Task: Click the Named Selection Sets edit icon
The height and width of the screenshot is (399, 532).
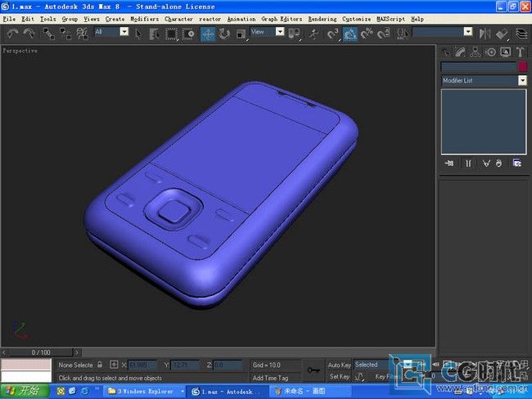Action: click(x=403, y=34)
